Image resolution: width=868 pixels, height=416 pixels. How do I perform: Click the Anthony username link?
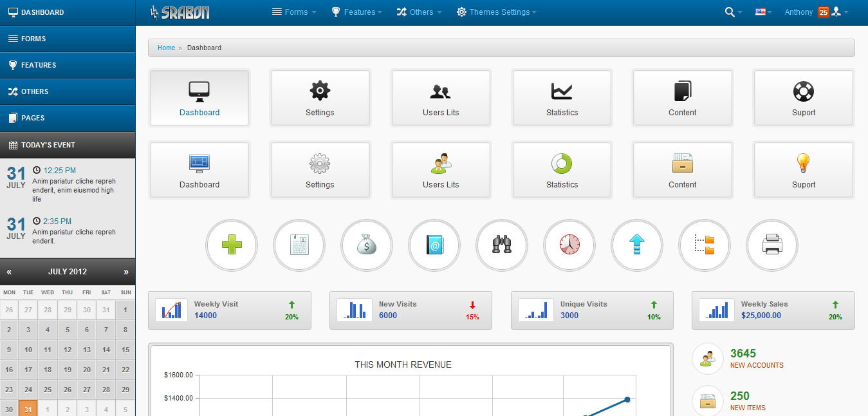[x=799, y=12]
